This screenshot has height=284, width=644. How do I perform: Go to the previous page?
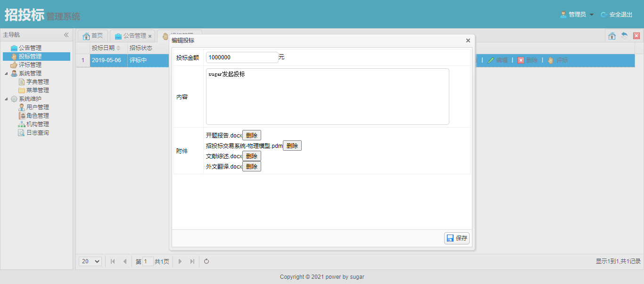(124, 261)
